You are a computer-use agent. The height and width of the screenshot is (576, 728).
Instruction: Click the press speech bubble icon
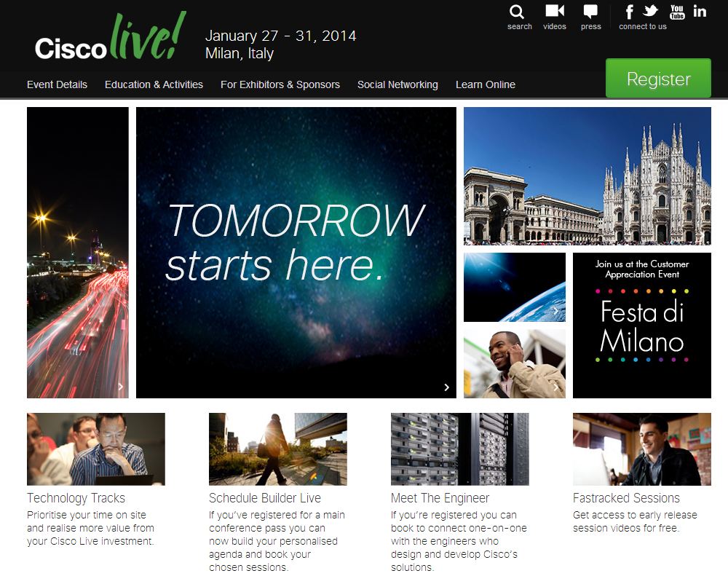pyautogui.click(x=590, y=12)
